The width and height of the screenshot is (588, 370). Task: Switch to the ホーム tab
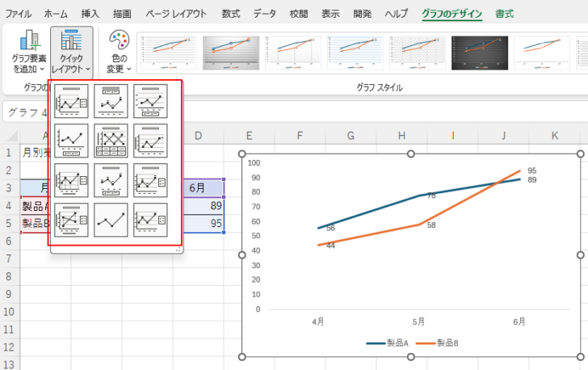[56, 14]
